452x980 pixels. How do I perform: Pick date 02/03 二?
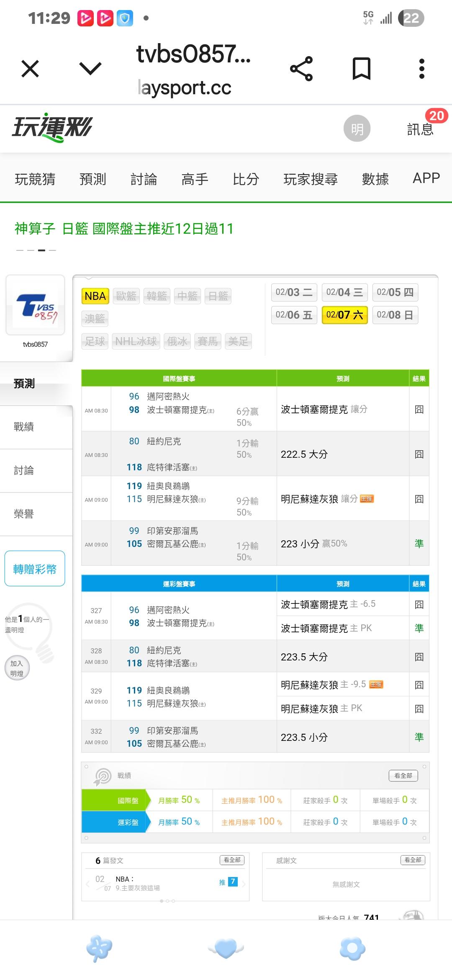294,292
